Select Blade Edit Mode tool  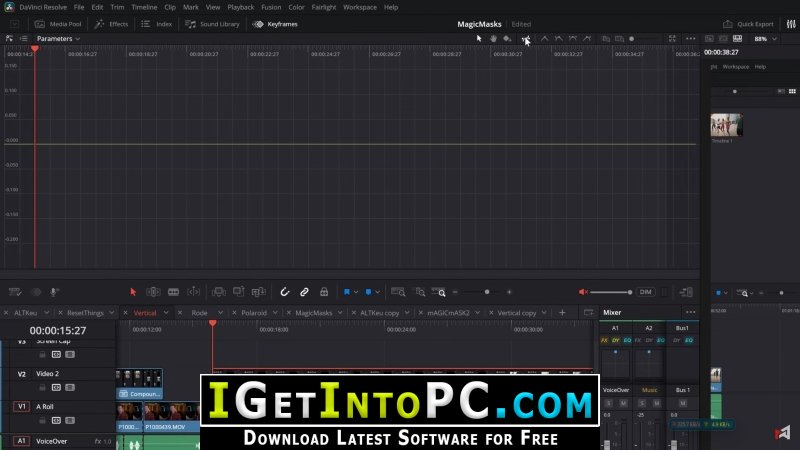(173, 292)
